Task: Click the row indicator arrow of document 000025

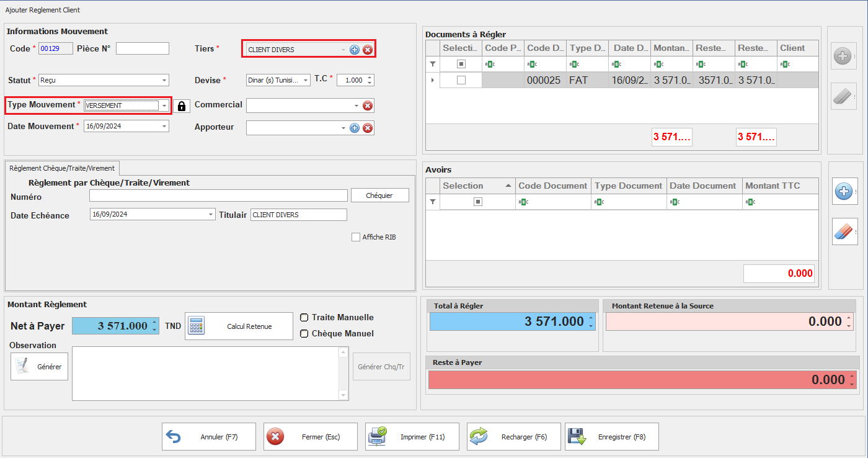Action: (432, 80)
